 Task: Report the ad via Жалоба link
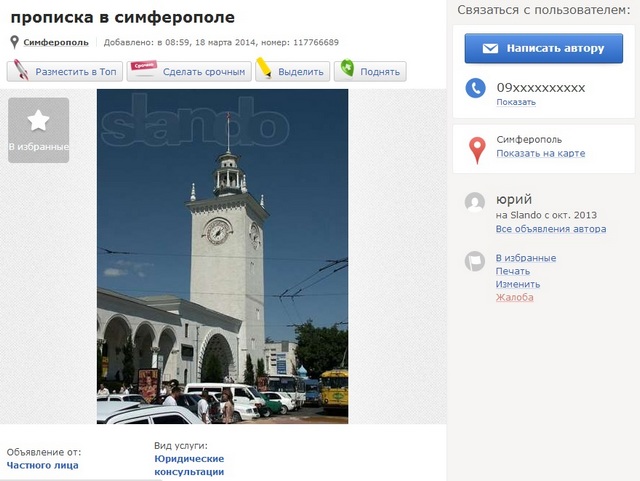[515, 297]
